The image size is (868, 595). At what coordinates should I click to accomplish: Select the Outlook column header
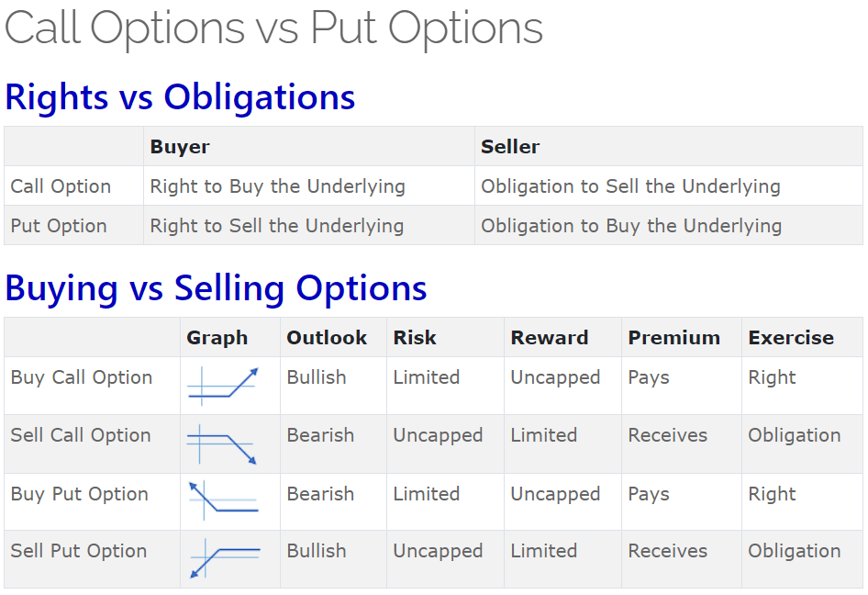pyautogui.click(x=327, y=338)
